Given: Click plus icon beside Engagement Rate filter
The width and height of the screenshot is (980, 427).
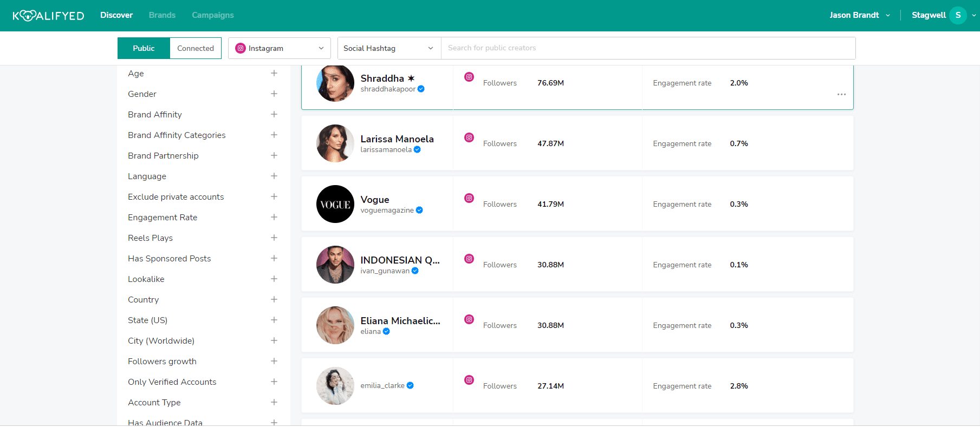Looking at the screenshot, I should [x=274, y=218].
